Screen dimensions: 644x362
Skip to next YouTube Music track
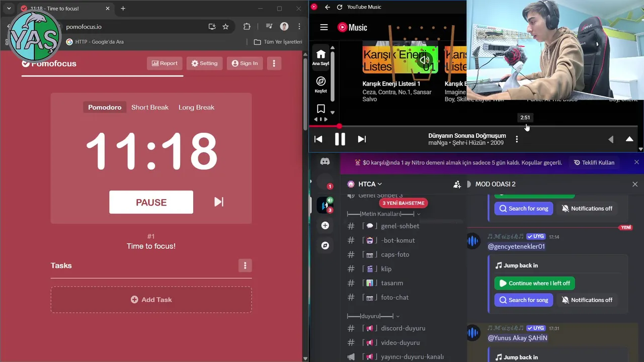click(x=362, y=139)
